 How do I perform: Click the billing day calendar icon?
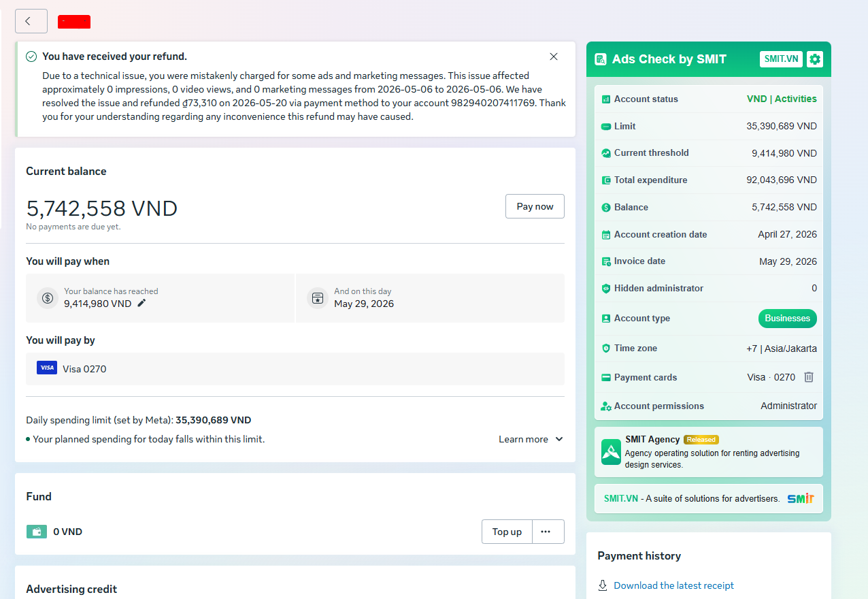click(x=317, y=297)
